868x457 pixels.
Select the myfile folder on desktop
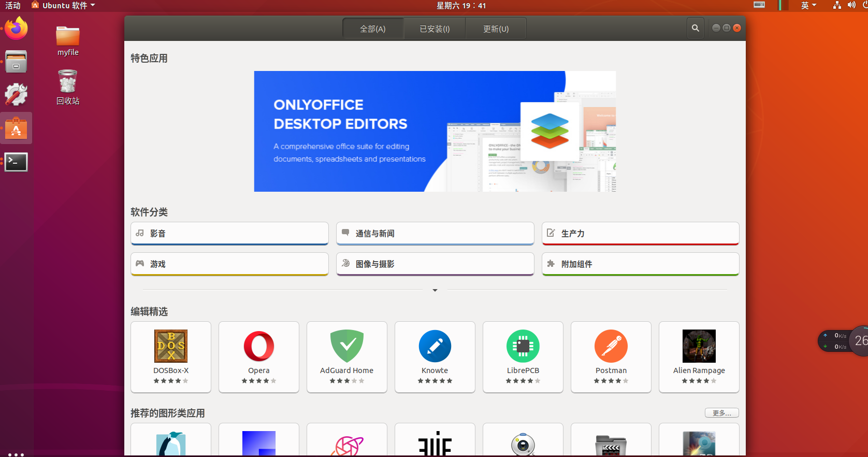(x=68, y=41)
